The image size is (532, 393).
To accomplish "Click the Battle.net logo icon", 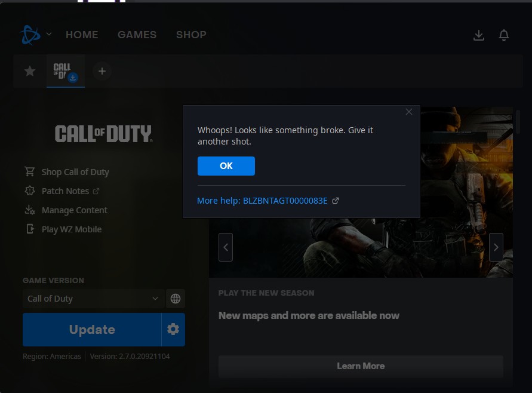I will coord(30,35).
